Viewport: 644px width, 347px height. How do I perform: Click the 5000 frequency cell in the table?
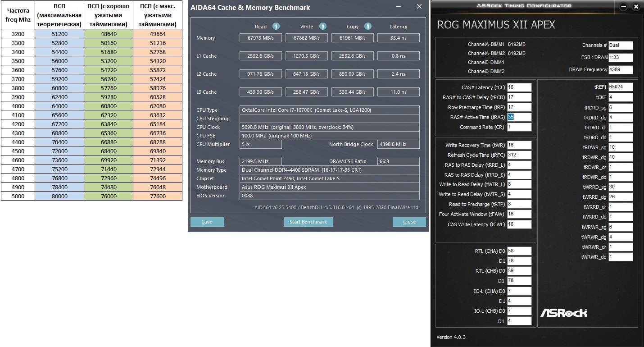tap(18, 196)
